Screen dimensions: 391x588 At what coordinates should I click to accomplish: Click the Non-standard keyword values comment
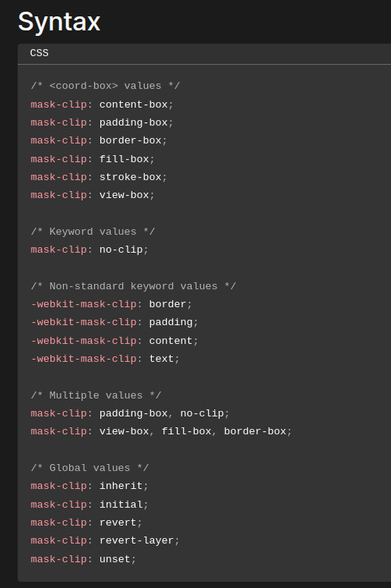coord(133,286)
